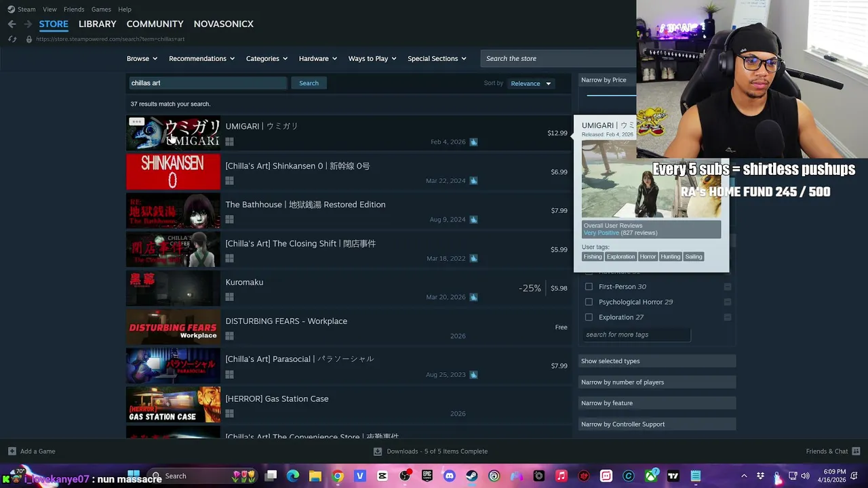The height and width of the screenshot is (488, 868).
Task: Open the Xbox app on the taskbar
Action: click(650, 476)
